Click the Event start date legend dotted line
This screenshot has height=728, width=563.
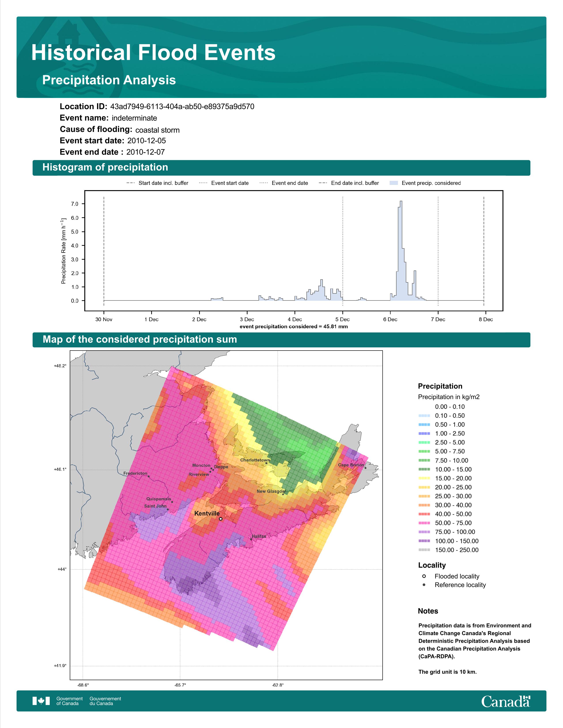click(203, 183)
